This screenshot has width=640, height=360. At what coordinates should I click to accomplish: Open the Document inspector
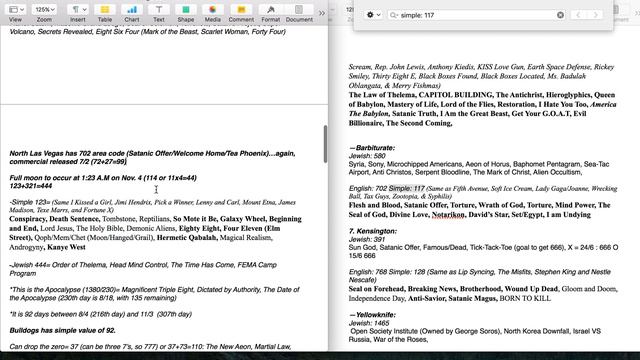pos(299,9)
